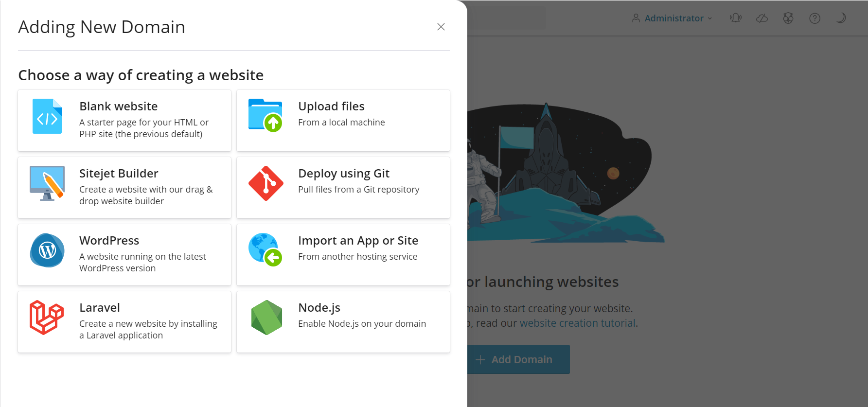
Task: Open the notifications bell icon in header
Action: click(x=736, y=18)
